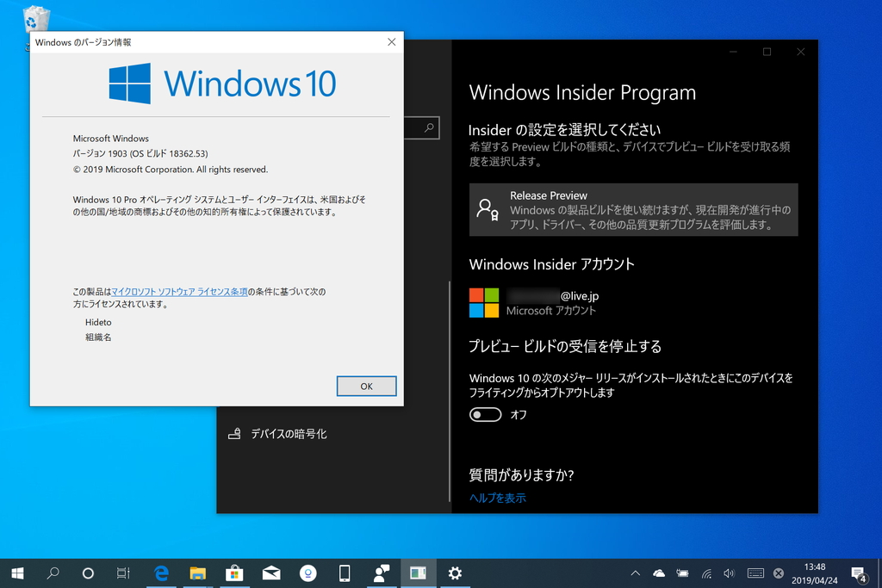Open the volume speaker tray icon
Image resolution: width=882 pixels, height=588 pixels.
[x=730, y=573]
